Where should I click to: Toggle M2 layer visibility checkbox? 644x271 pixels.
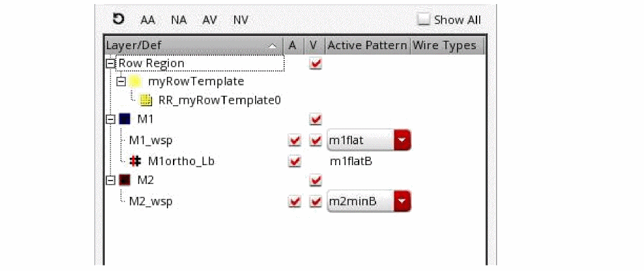[x=315, y=181]
